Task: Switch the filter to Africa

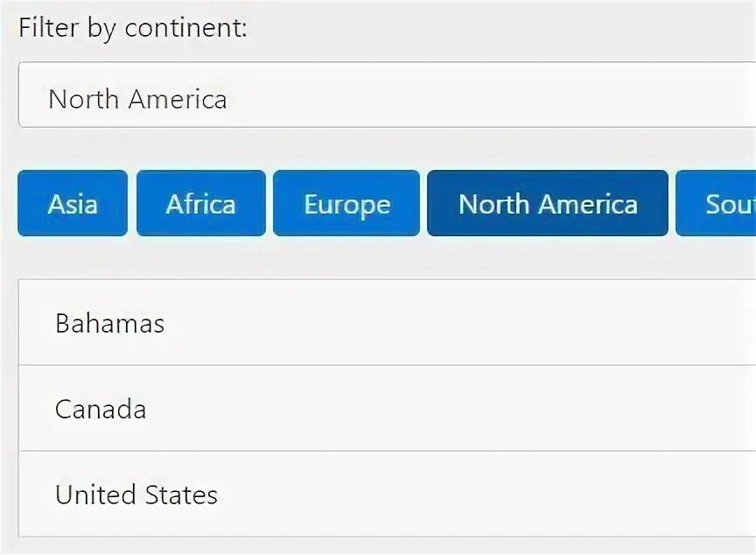Action: click(201, 203)
